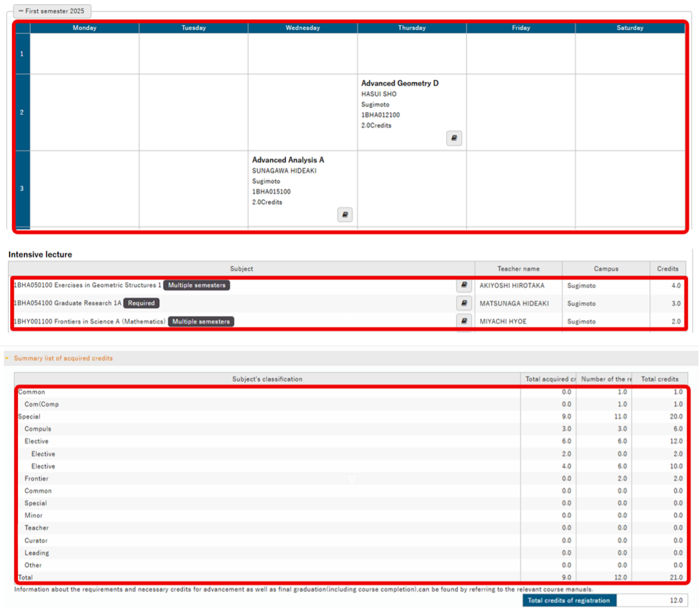Open syllabus icon for Advanced Geometry D
The image size is (700, 616).
(x=454, y=138)
